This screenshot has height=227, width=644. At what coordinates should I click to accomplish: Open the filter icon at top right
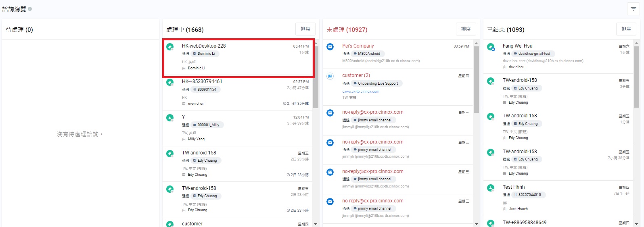[633, 9]
